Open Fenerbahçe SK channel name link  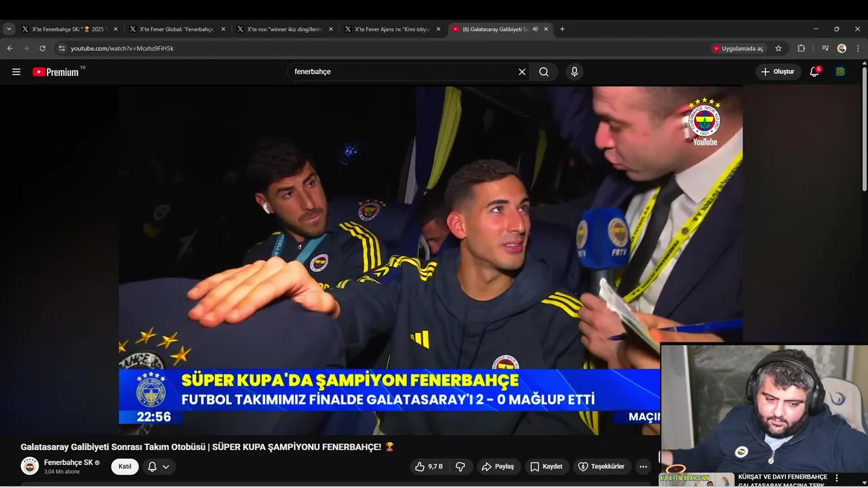coord(68,462)
